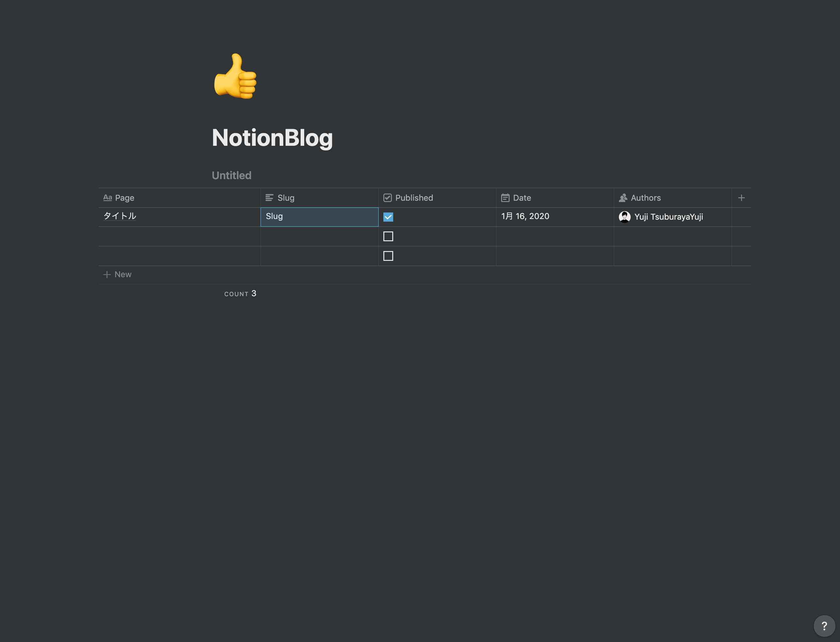This screenshot has width=840, height=642.
Task: Click the text icon in Slug header
Action: point(270,197)
